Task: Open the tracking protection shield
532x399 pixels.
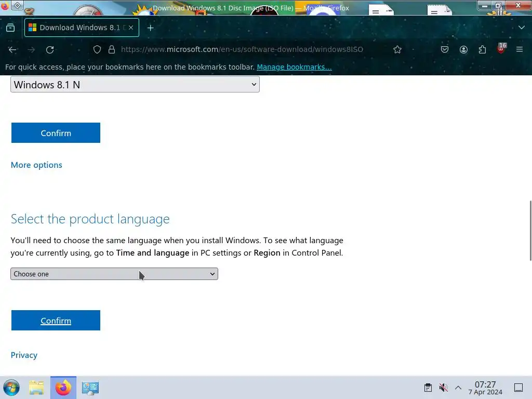Action: (97, 49)
